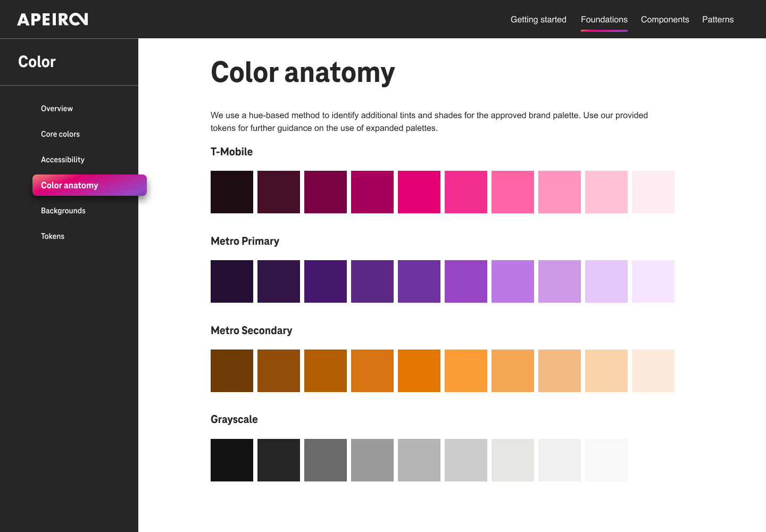The height and width of the screenshot is (532, 766).
Task: Click the Apeiron logo
Action: point(53,20)
